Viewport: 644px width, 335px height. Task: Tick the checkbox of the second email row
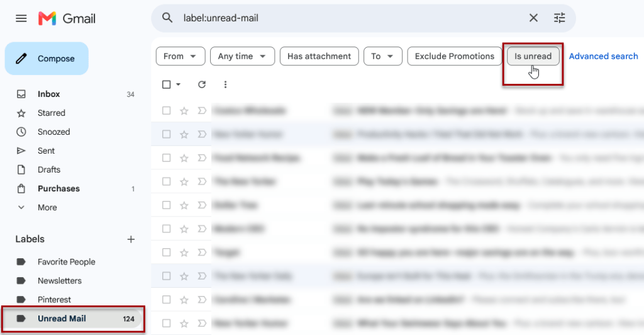coord(166,134)
